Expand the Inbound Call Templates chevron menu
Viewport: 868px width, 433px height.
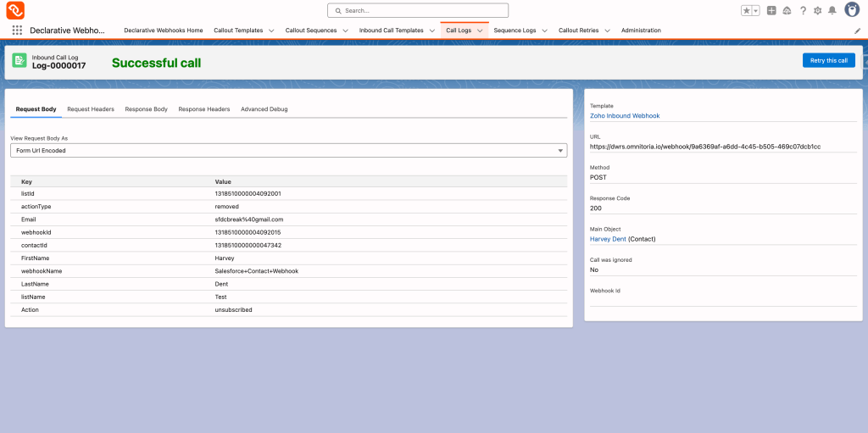coord(432,31)
